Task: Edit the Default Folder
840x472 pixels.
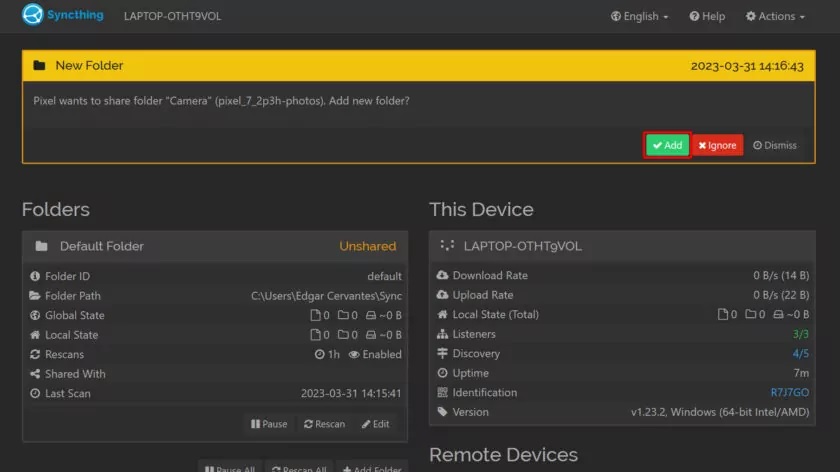Action: [375, 424]
